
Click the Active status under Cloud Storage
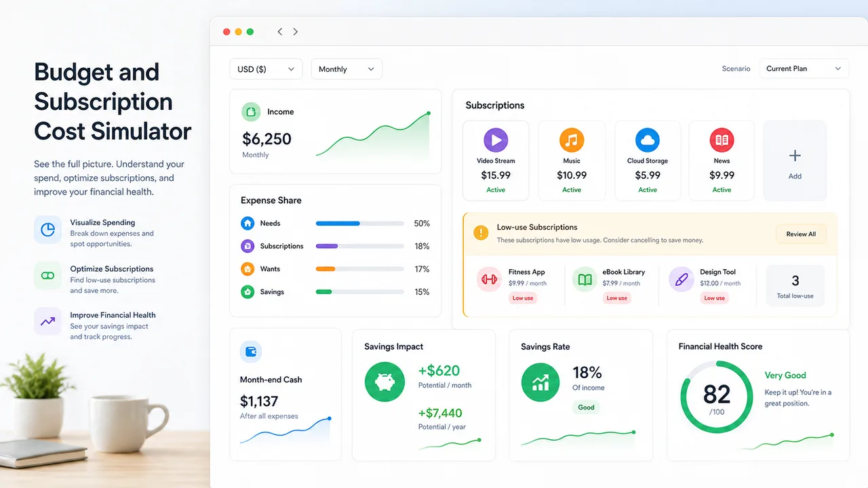pos(648,190)
